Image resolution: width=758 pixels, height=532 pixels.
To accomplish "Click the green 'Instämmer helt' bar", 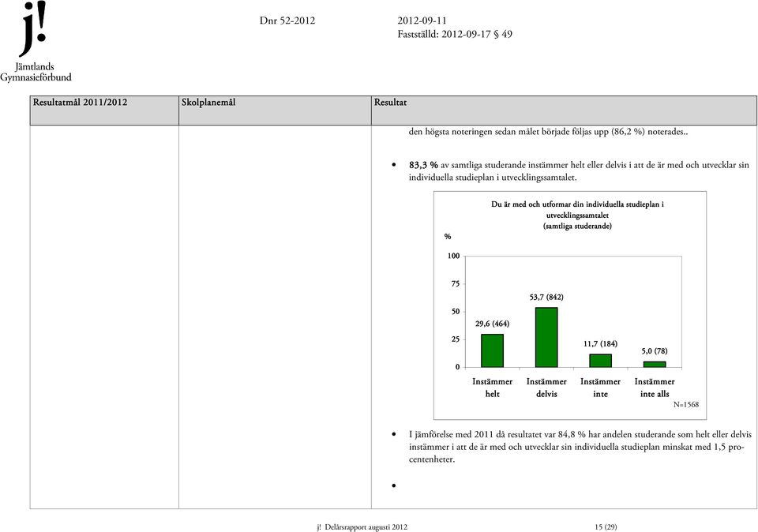I will (x=492, y=350).
